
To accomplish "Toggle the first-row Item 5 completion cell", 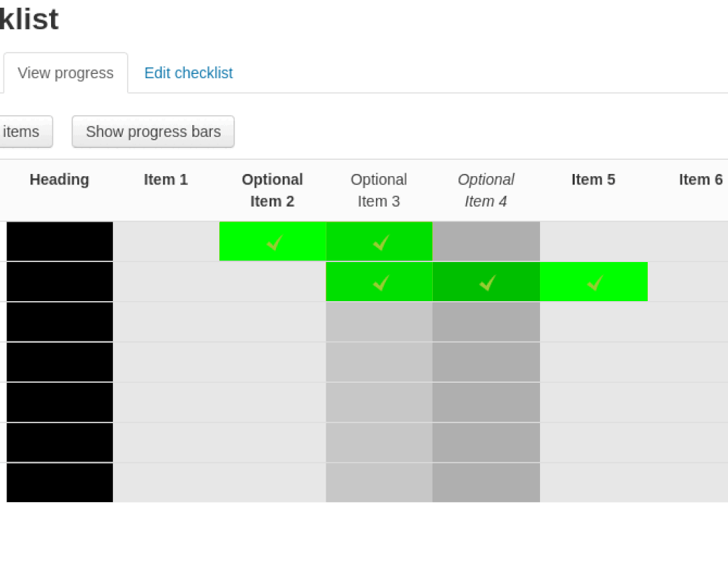I will pos(594,241).
